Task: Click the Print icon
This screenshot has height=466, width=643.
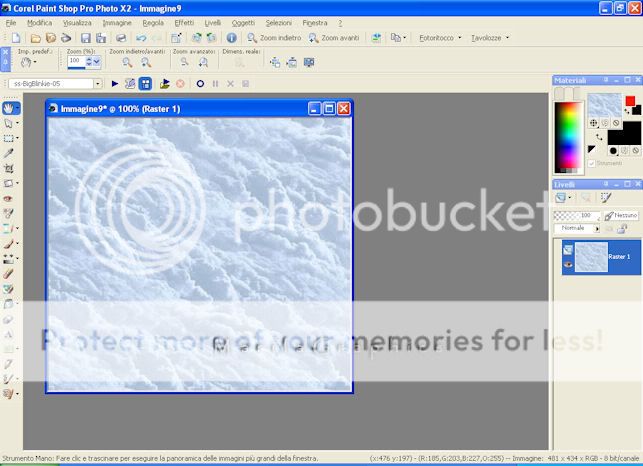Action: (121, 38)
